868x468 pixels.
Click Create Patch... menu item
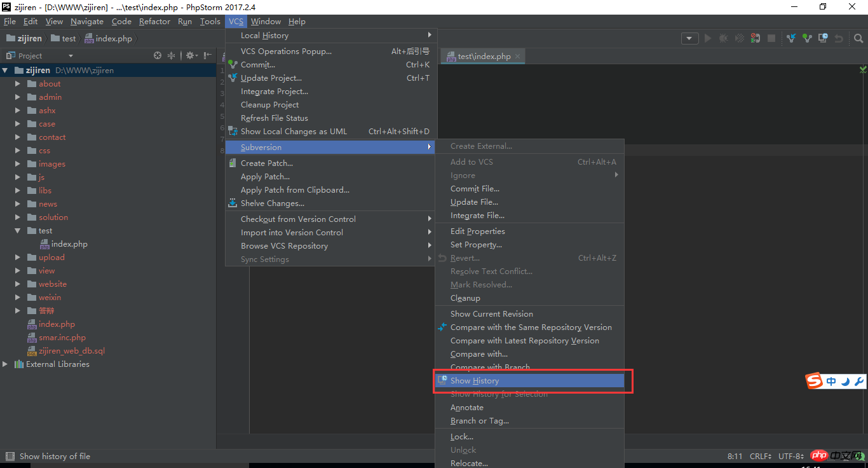(331, 163)
